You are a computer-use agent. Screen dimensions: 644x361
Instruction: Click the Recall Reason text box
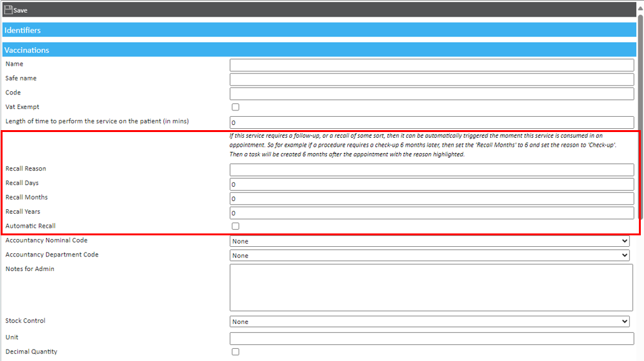(431, 170)
